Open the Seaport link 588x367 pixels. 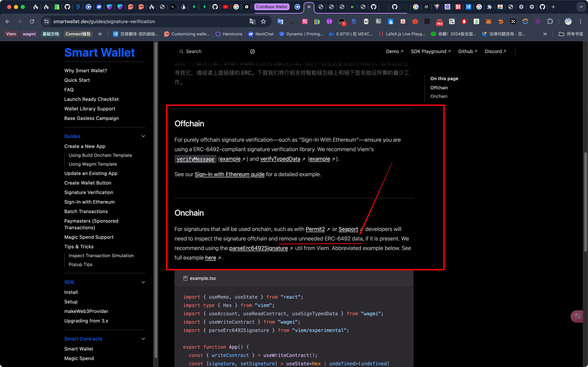coord(348,229)
